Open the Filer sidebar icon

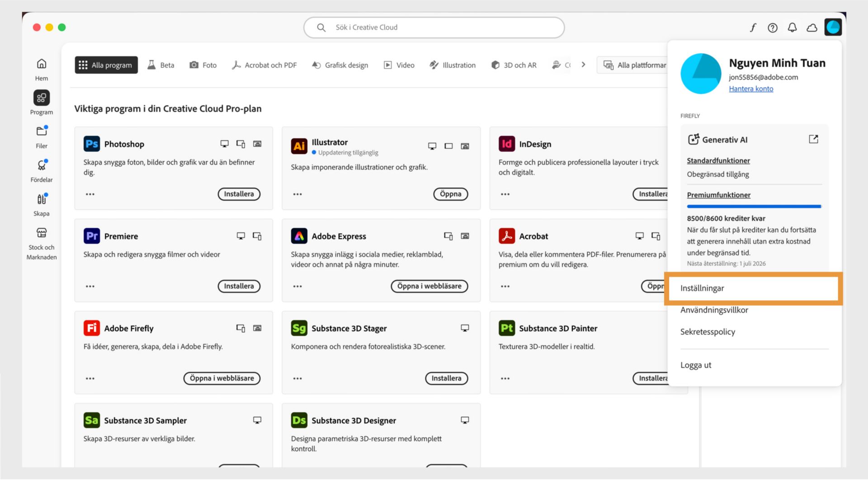tap(42, 131)
